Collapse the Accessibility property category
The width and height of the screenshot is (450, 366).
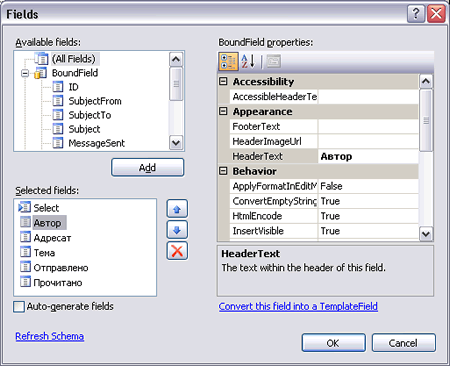point(223,81)
